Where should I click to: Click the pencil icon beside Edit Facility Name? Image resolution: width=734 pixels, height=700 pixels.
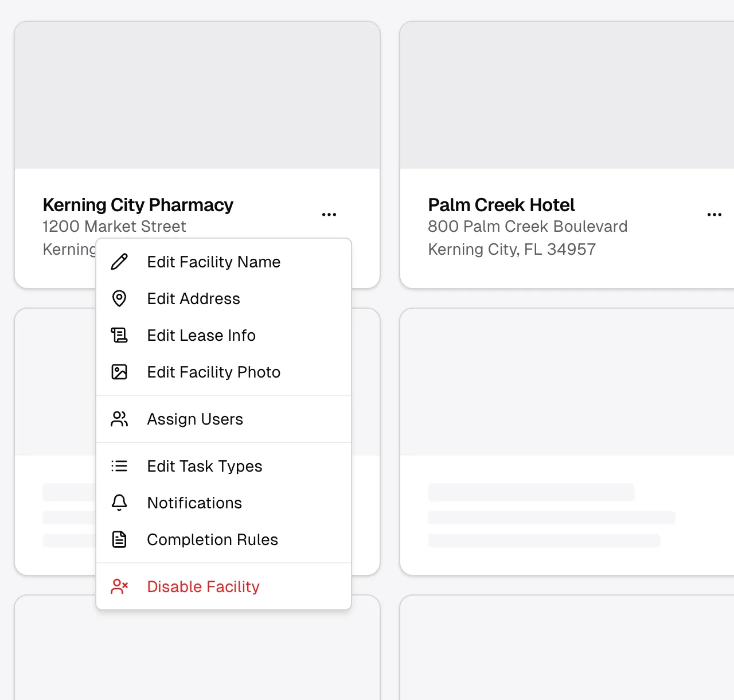119,262
